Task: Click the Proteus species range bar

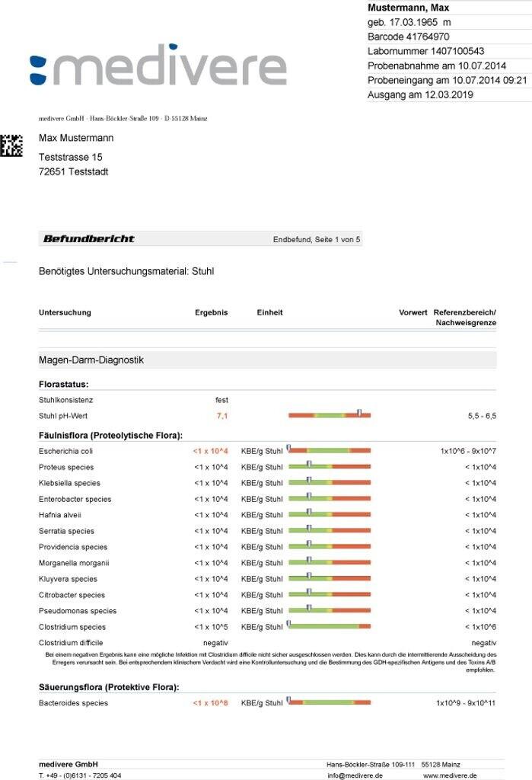Action: (x=329, y=467)
